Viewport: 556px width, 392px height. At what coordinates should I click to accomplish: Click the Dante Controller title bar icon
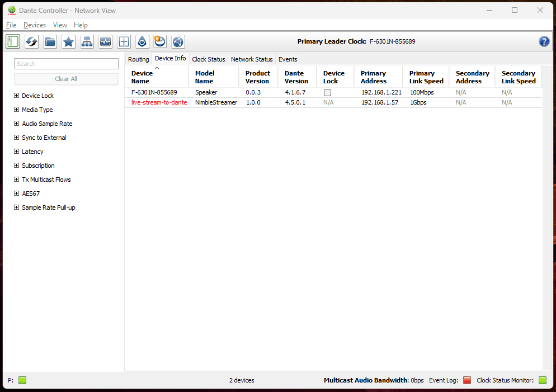coord(12,10)
